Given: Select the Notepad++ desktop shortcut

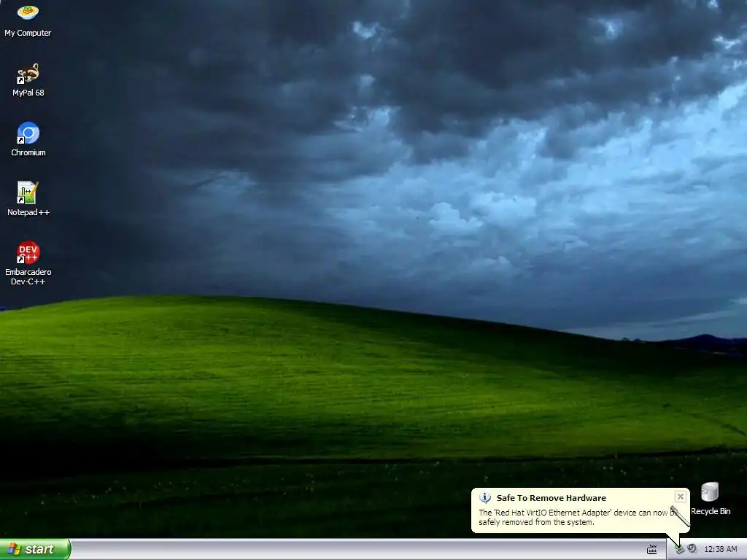Looking at the screenshot, I should 28,199.
